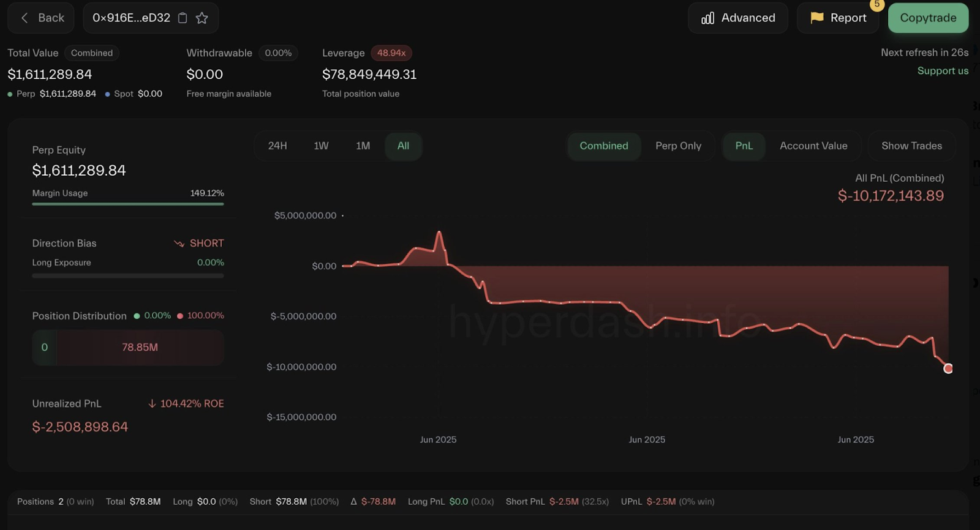Click the 48.94x leverage badge
This screenshot has width=980, height=530.
(391, 53)
